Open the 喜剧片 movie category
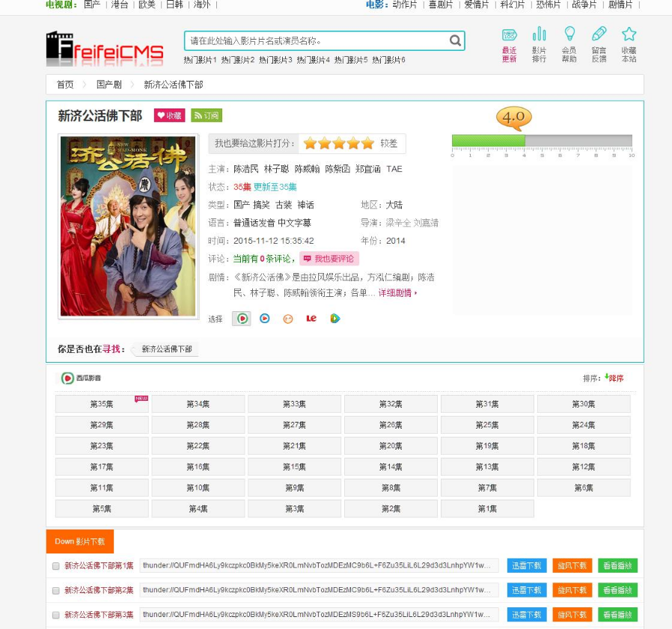The image size is (672, 629). pos(441,4)
